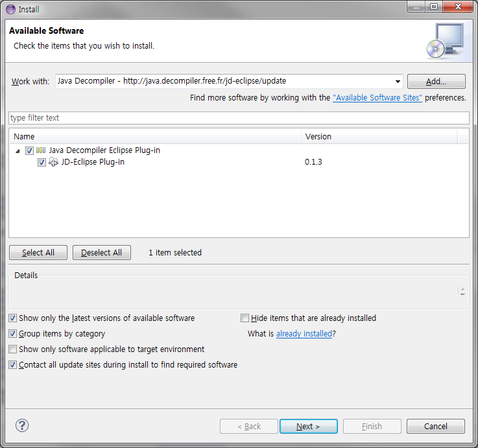Click Next > to continue installation
Image resolution: width=478 pixels, height=448 pixels.
(x=309, y=427)
